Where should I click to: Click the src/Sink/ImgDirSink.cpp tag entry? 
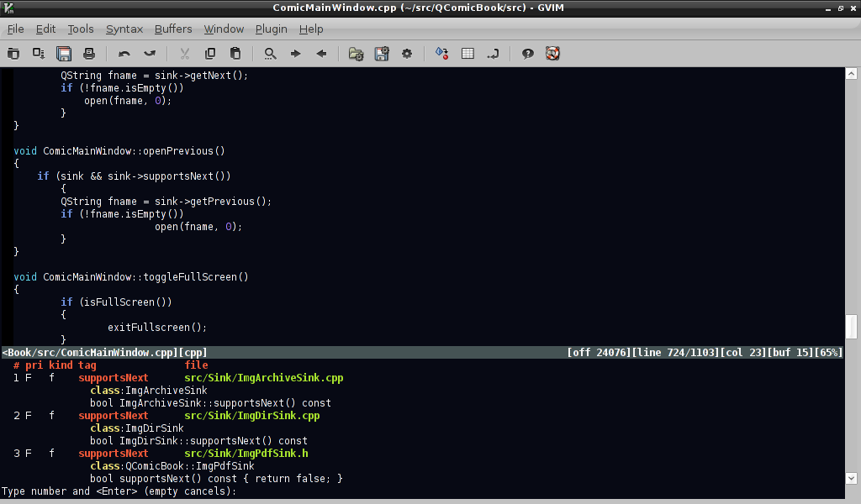coord(252,416)
